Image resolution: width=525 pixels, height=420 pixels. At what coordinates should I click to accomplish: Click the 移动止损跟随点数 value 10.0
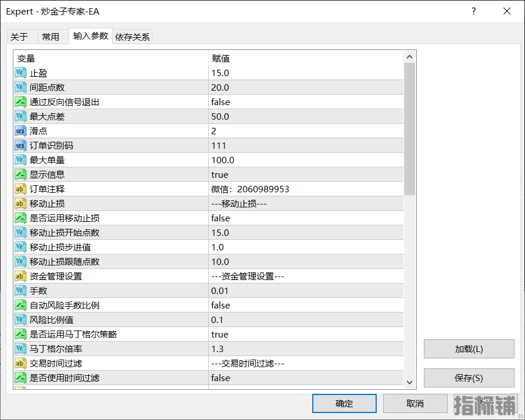(220, 262)
